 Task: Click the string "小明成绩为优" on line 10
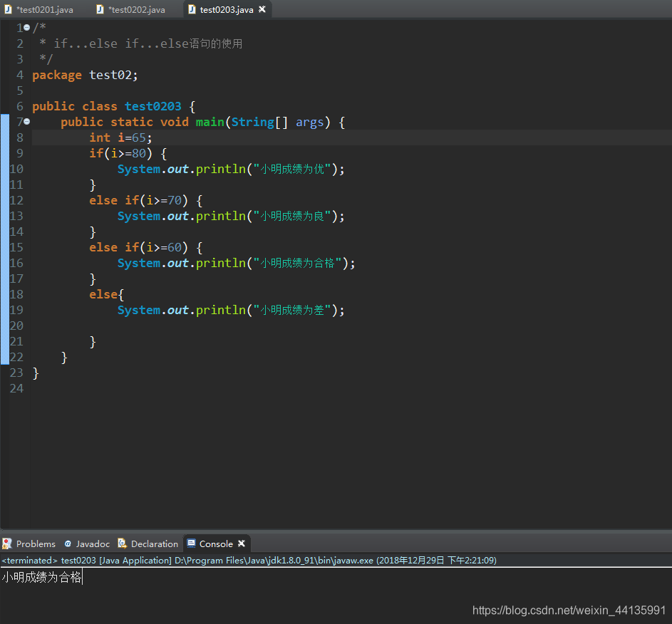coord(292,169)
